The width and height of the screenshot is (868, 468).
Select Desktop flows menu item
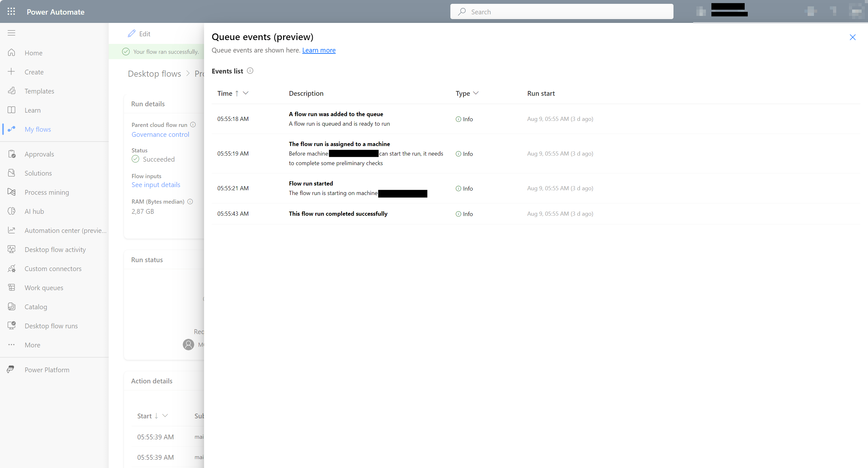[154, 73]
